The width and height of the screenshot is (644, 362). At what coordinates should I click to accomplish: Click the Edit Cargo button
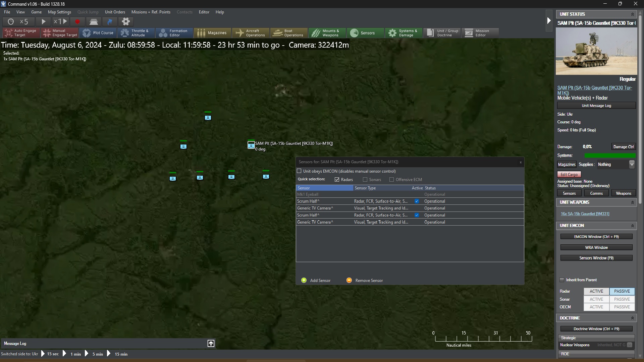point(569,175)
